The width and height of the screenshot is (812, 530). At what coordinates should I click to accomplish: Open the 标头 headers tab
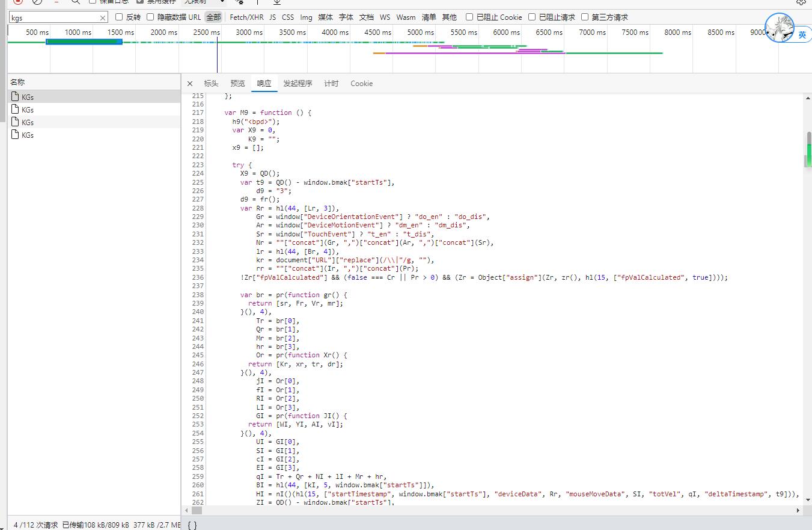[211, 84]
